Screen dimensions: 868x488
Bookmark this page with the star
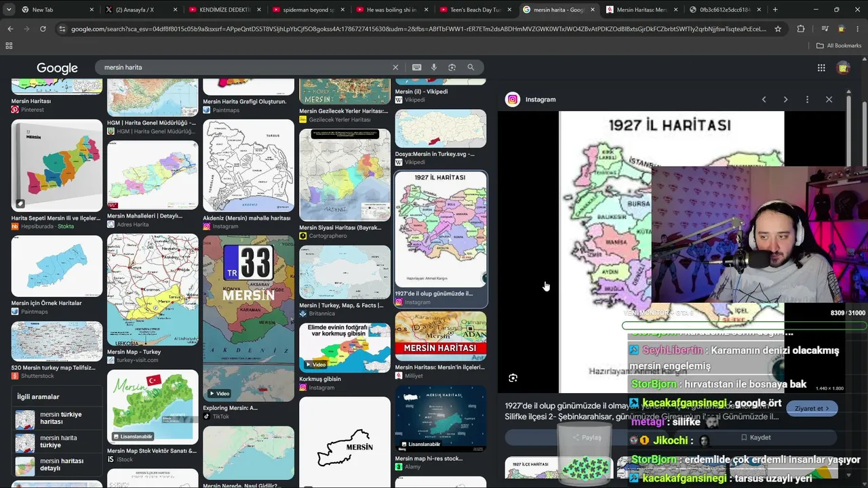click(x=778, y=29)
